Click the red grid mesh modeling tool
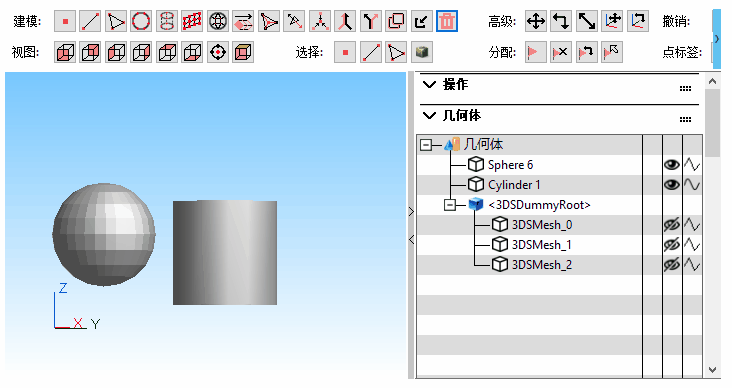The width and height of the screenshot is (732, 388). (x=192, y=21)
